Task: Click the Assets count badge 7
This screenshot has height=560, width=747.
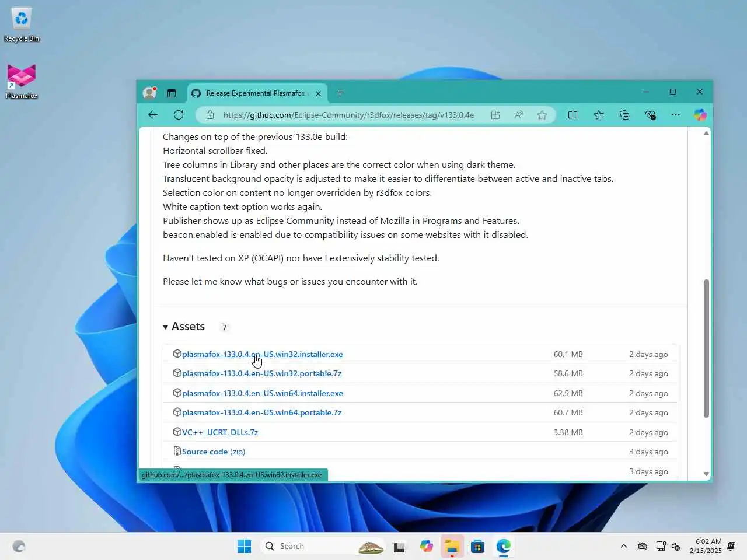Action: coord(224,327)
